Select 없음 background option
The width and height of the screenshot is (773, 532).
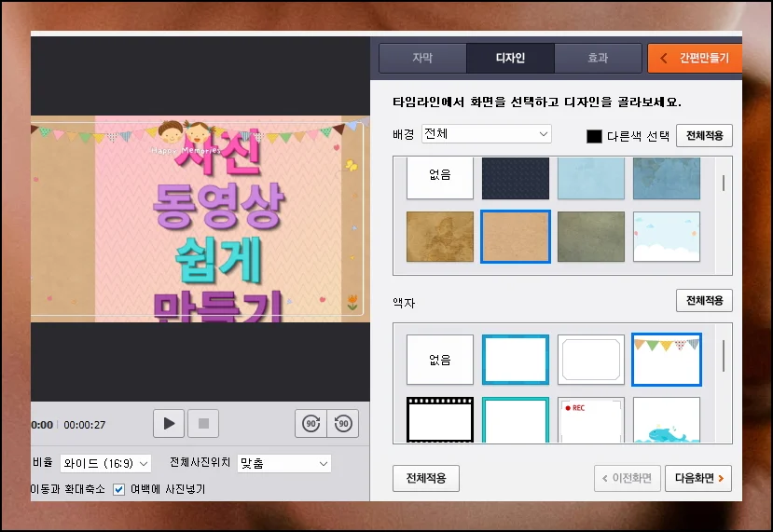click(440, 178)
